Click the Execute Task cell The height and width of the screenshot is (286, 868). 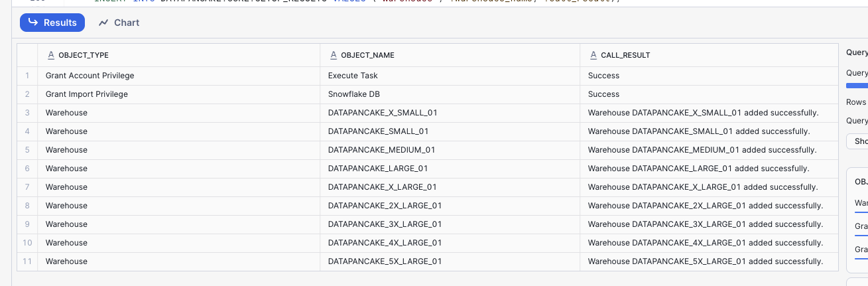[353, 76]
